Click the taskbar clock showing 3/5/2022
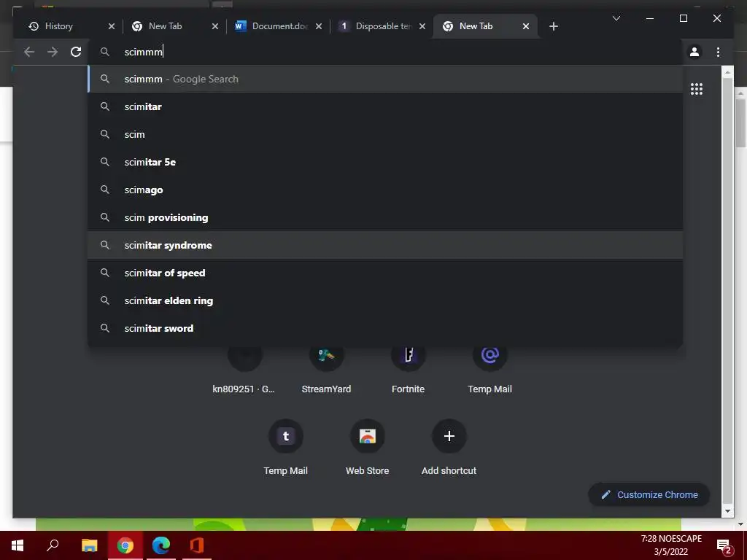This screenshot has width=747, height=560. click(x=671, y=545)
